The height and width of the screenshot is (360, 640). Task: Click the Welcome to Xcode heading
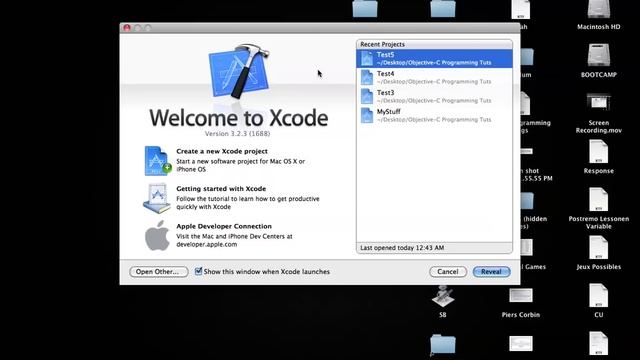pyautogui.click(x=238, y=118)
